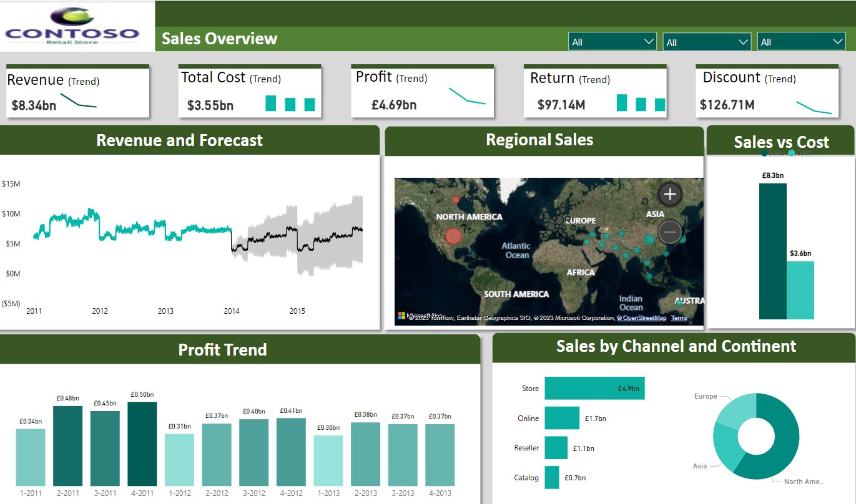Click the large North America bubble on the map
The image size is (856, 504).
(x=452, y=236)
